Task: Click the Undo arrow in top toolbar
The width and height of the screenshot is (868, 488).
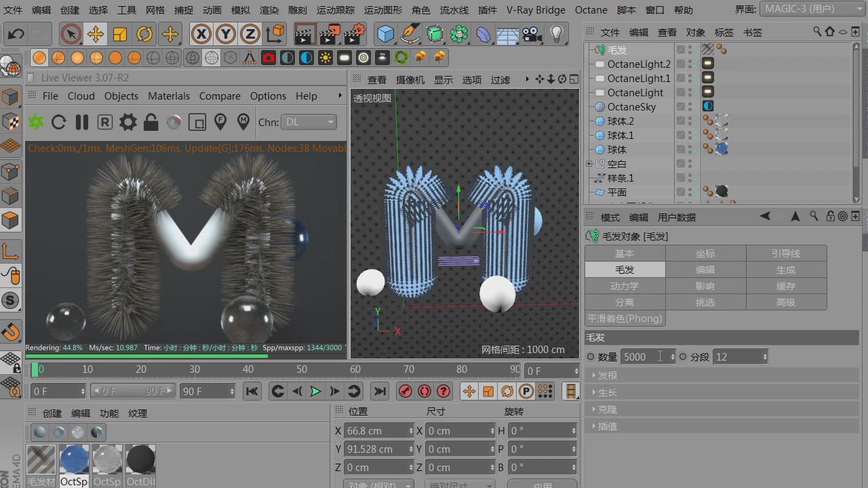Action: pyautogui.click(x=16, y=34)
